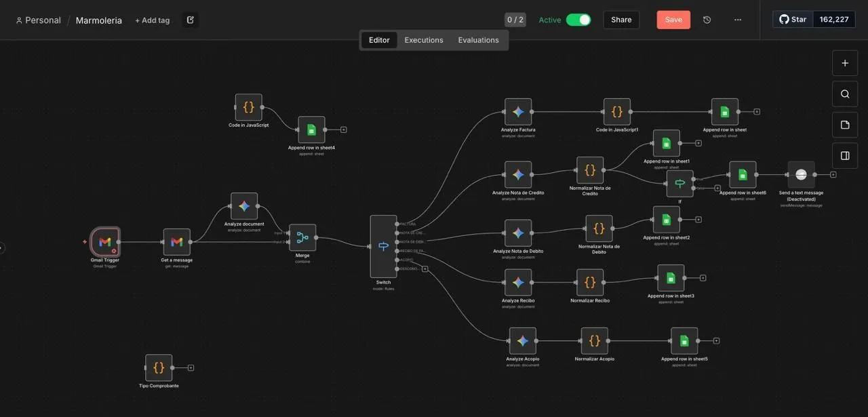Click the Normalizar Recibo node
This screenshot has height=417, width=868.
(x=590, y=283)
